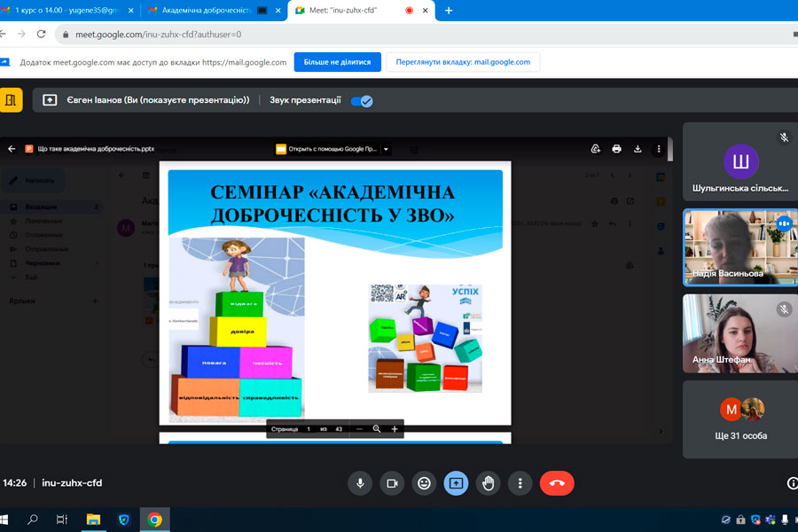
Task: Open Ще 31 особа participants tile
Action: point(740,419)
